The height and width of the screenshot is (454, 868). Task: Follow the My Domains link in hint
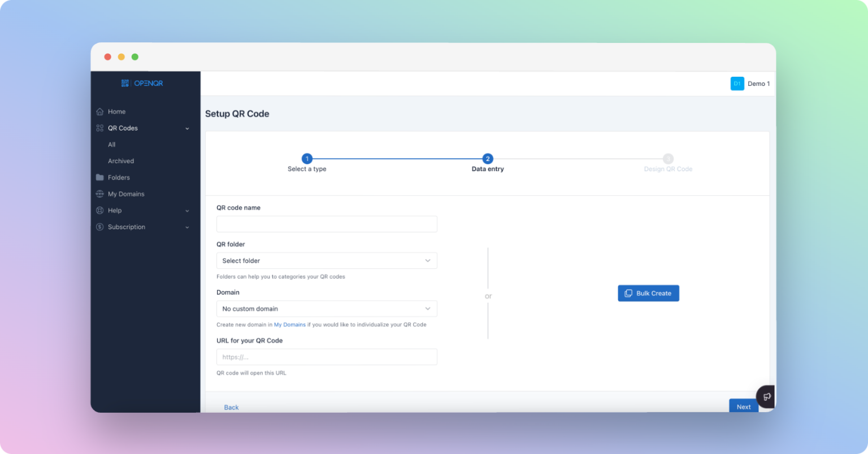(x=290, y=325)
